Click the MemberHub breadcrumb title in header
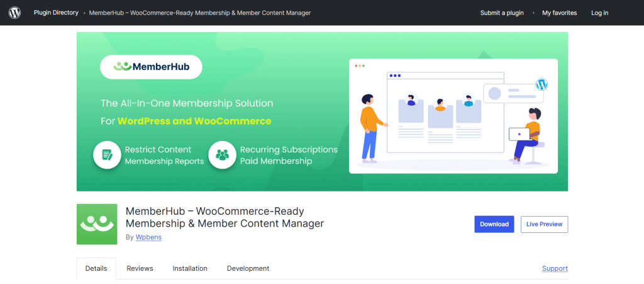The width and height of the screenshot is (644, 284). pos(199,13)
